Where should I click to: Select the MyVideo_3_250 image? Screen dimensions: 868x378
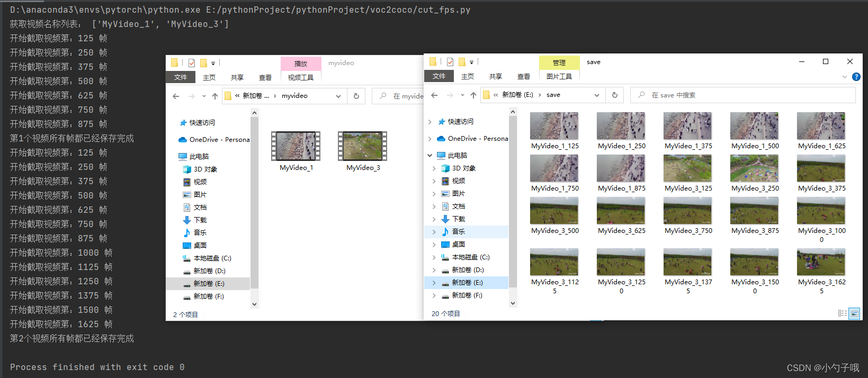point(755,173)
